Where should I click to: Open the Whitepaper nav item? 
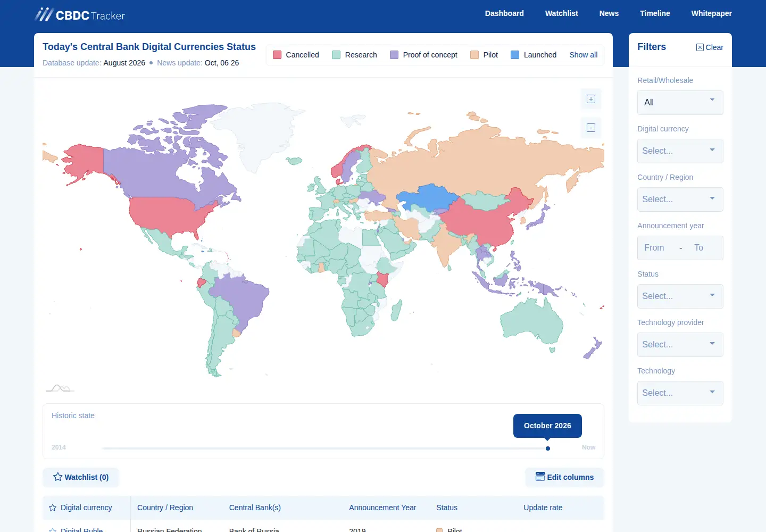[x=711, y=13]
